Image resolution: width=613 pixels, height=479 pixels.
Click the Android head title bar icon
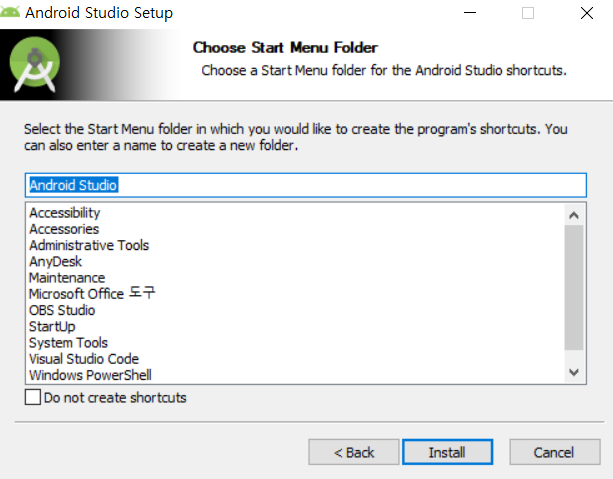pos(10,12)
